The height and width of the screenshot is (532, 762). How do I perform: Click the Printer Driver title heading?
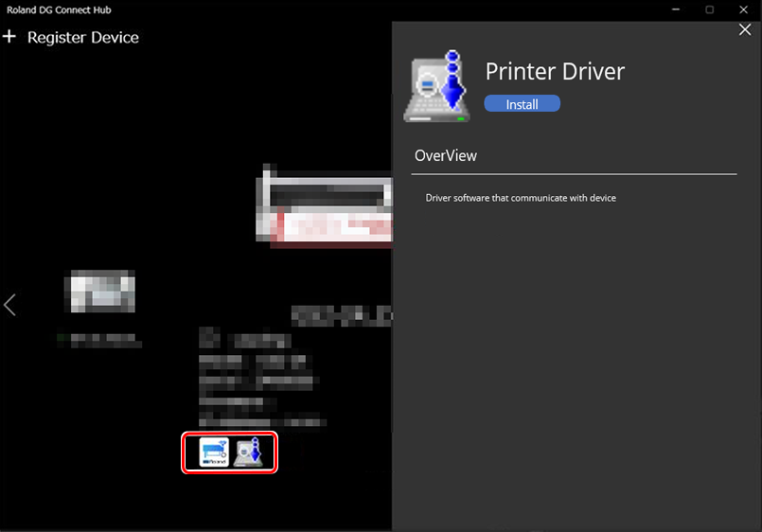coord(555,71)
